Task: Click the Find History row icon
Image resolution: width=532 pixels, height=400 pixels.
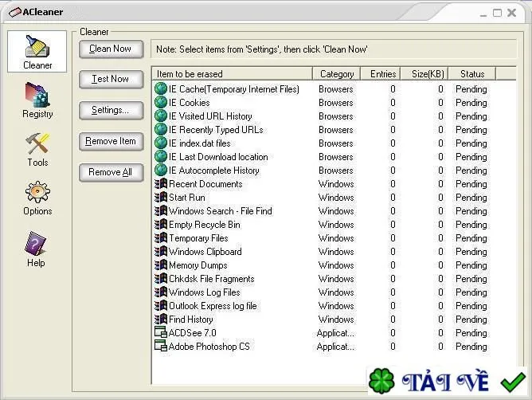Action: click(161, 320)
